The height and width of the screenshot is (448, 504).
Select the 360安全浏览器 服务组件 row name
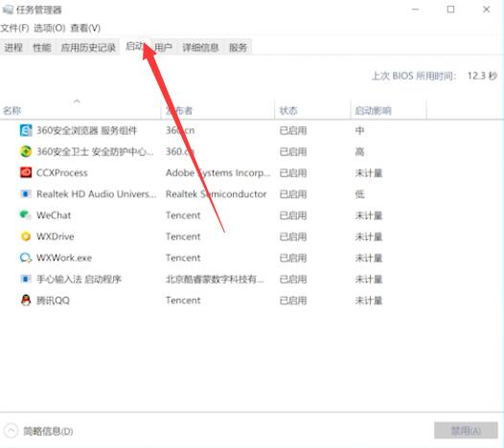click(87, 130)
